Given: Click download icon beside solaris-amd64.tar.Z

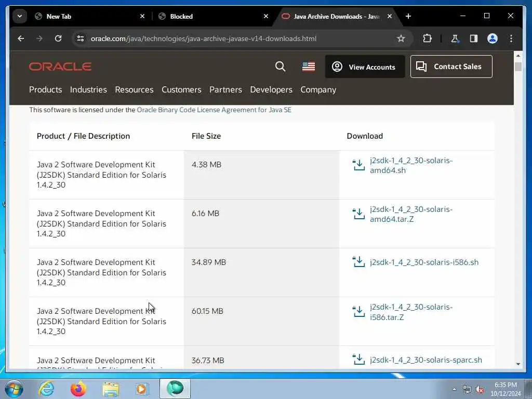Looking at the screenshot, I should pyautogui.click(x=358, y=214).
